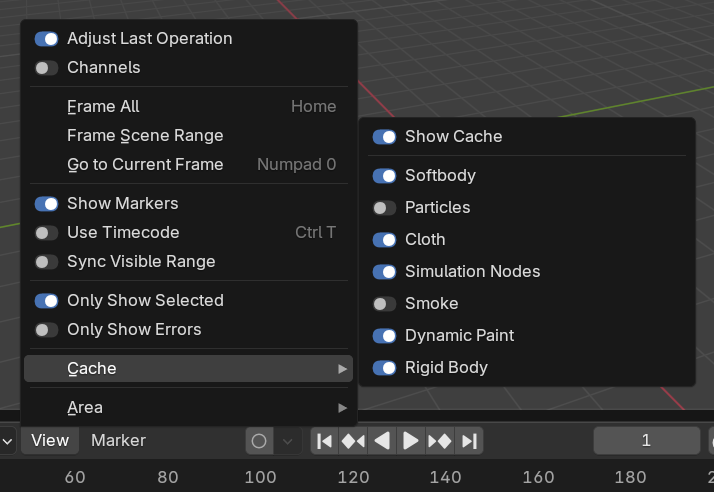
Task: Click the current frame field
Action: pos(646,441)
